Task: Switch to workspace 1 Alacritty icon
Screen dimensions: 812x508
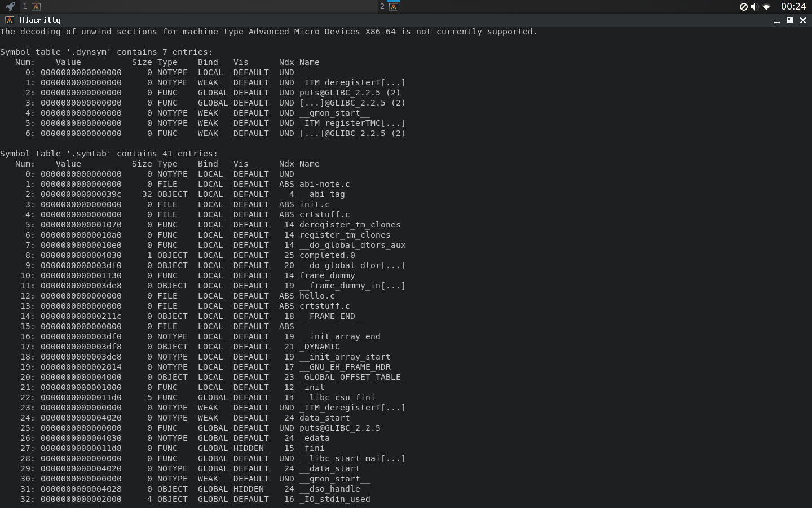Action: pos(36,7)
